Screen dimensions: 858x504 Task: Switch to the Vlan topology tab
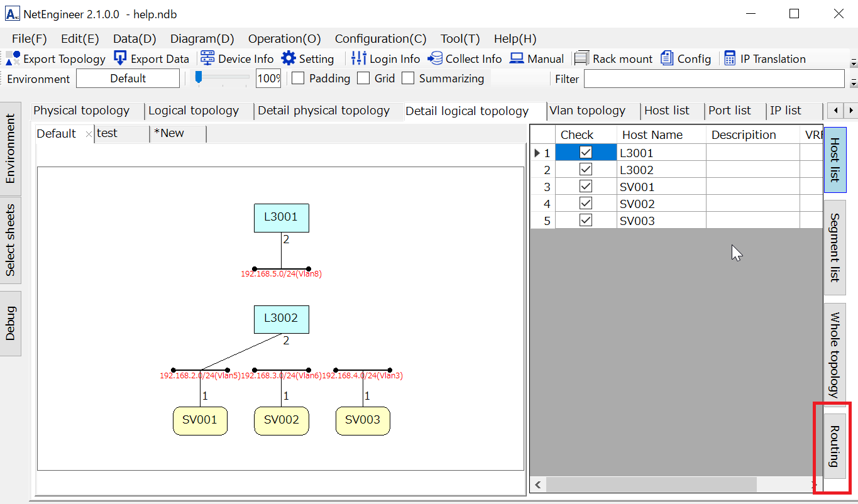587,111
